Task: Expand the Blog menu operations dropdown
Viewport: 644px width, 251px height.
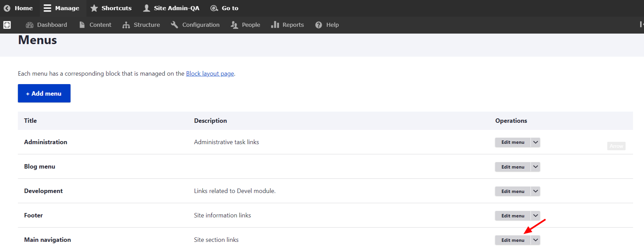Action: coord(535,167)
